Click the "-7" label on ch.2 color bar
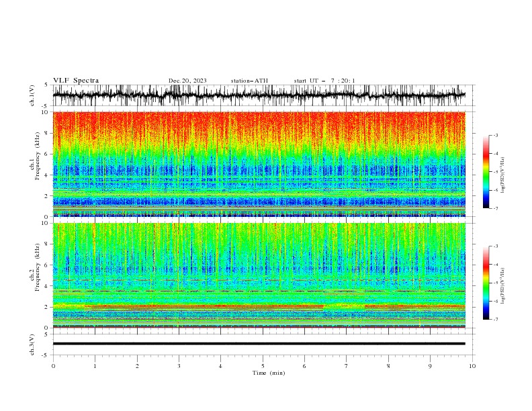Viewport: 532px width, 411px height. pos(496,319)
